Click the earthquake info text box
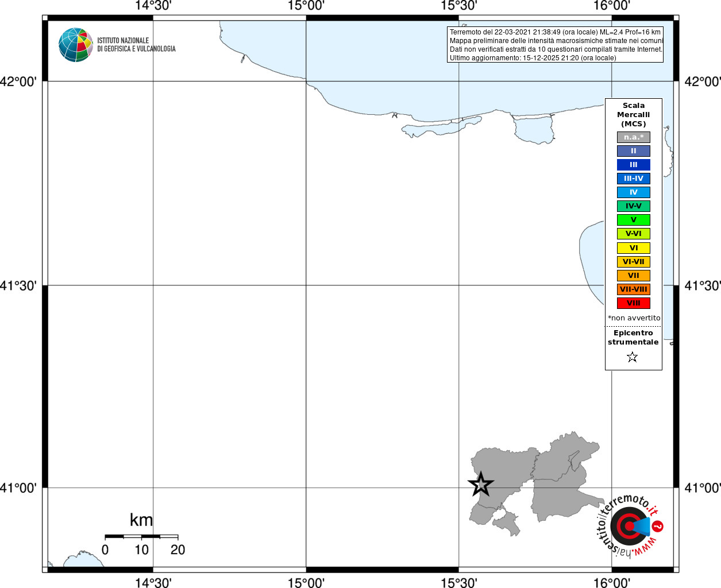The image size is (721, 588). click(555, 45)
